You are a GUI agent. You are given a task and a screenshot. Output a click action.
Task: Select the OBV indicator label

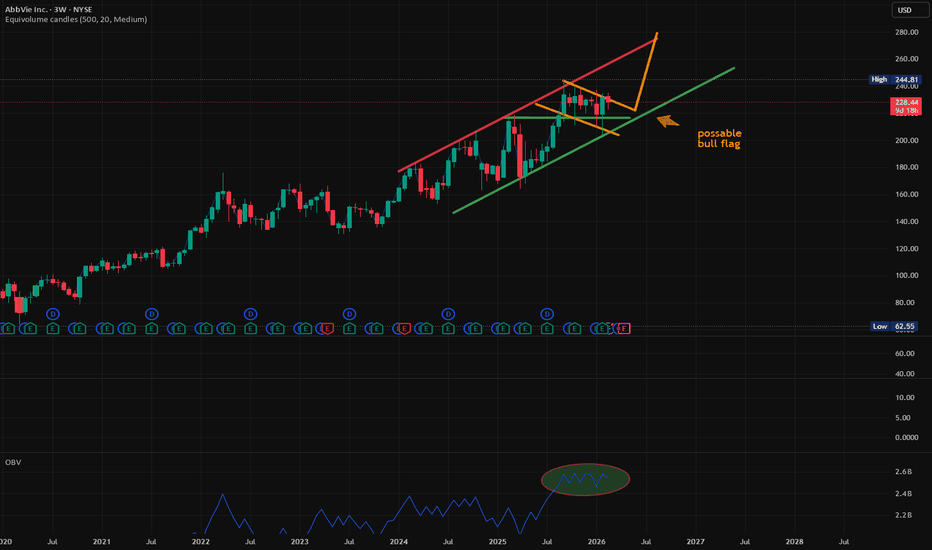point(14,463)
